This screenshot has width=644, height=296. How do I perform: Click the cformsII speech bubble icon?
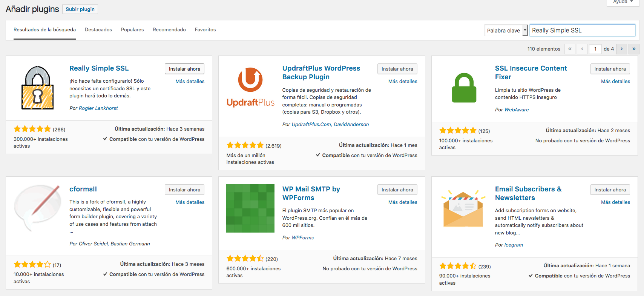[x=38, y=208]
